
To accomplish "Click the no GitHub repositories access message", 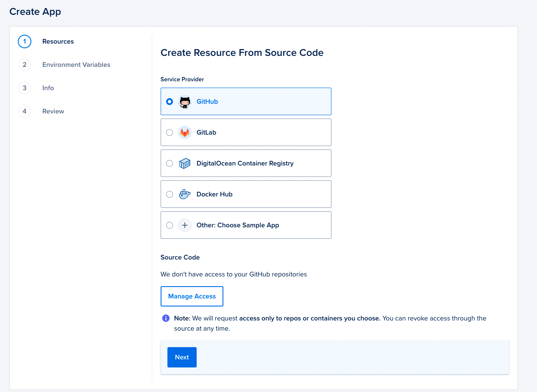I will click(x=234, y=274).
